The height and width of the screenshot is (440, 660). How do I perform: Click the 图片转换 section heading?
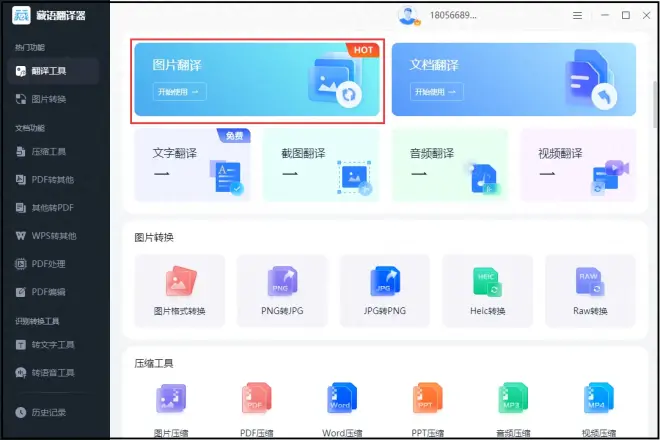point(154,237)
